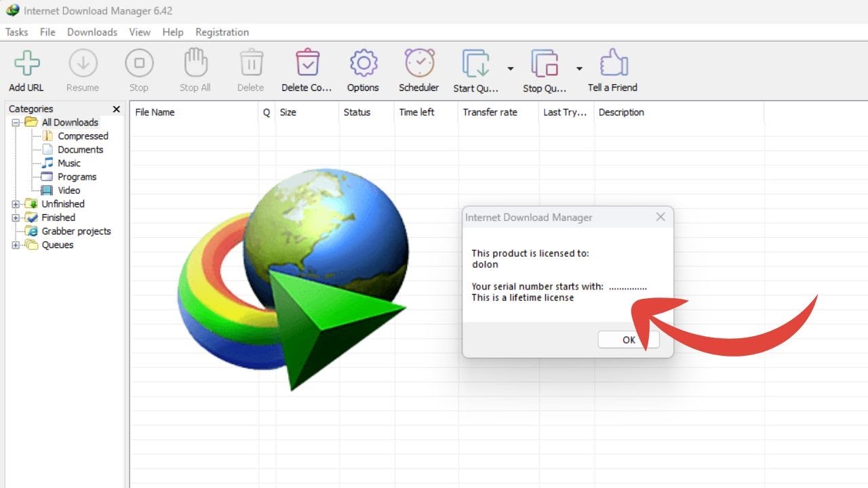Viewport: 868px width, 488px height.
Task: Expand the Unfinished tree node
Action: click(16, 204)
